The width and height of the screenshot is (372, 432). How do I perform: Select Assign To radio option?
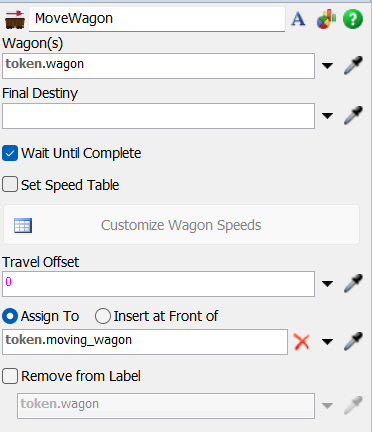10,316
